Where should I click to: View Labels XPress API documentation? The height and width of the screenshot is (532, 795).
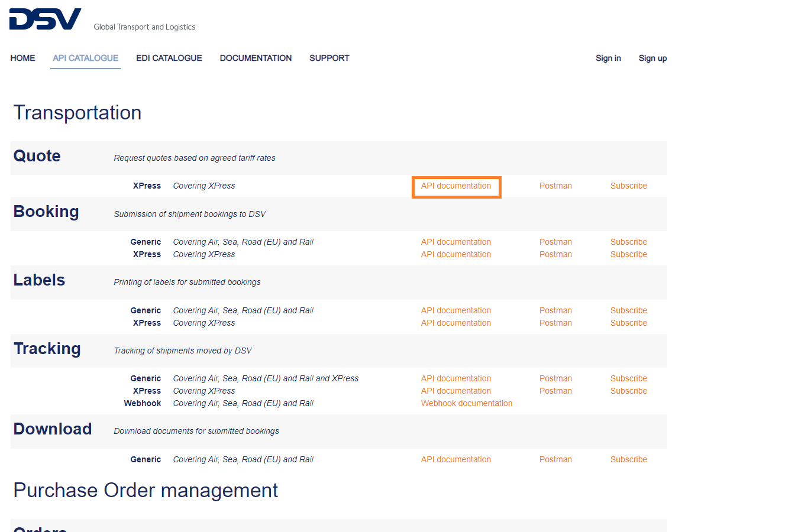click(456, 323)
